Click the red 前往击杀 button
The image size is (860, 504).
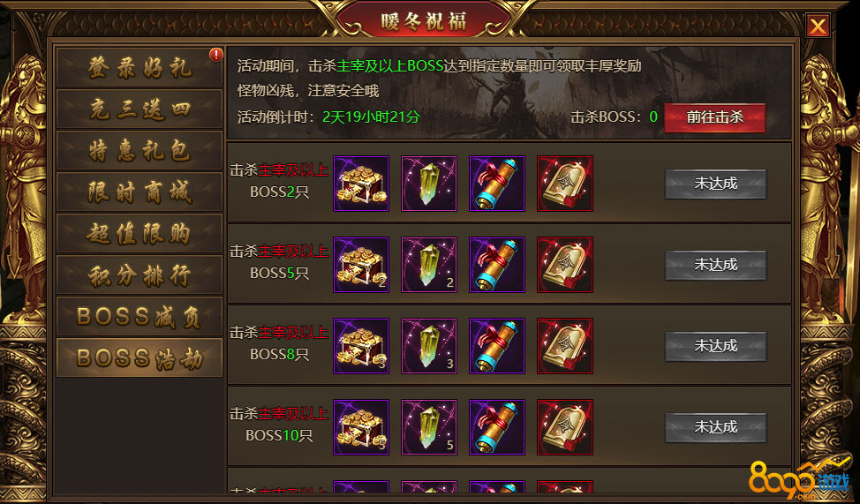(x=714, y=117)
